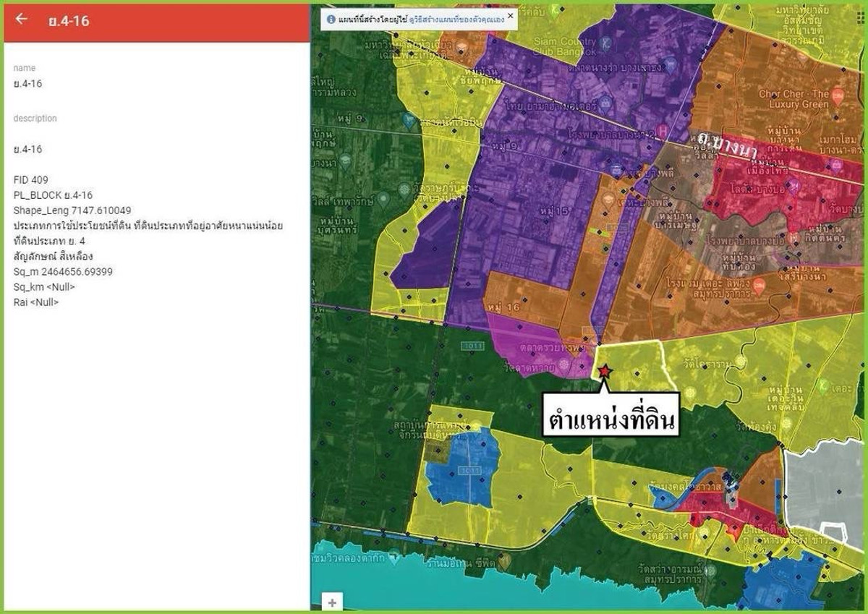This screenshot has width=868, height=614.
Task: Select the วัดโฆธาราม temple icon
Action: 741,362
